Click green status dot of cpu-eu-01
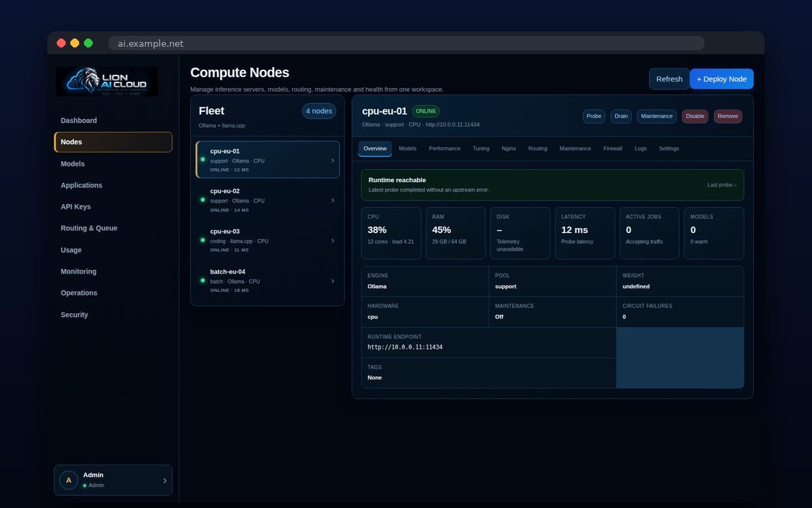The width and height of the screenshot is (812, 508). coord(202,160)
